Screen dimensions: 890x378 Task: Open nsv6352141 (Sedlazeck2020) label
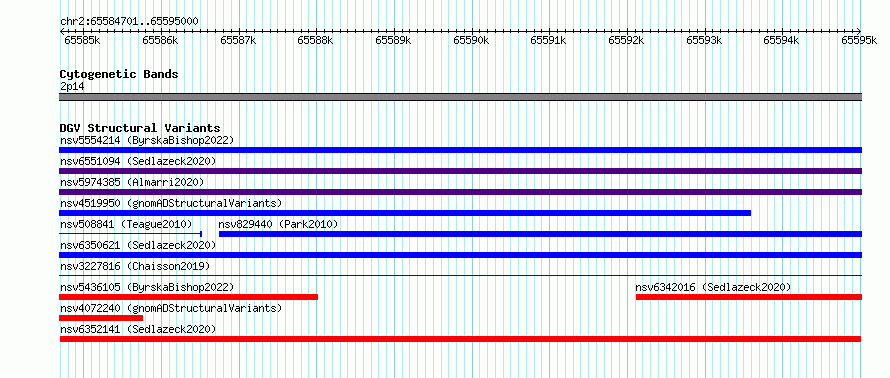pos(138,329)
